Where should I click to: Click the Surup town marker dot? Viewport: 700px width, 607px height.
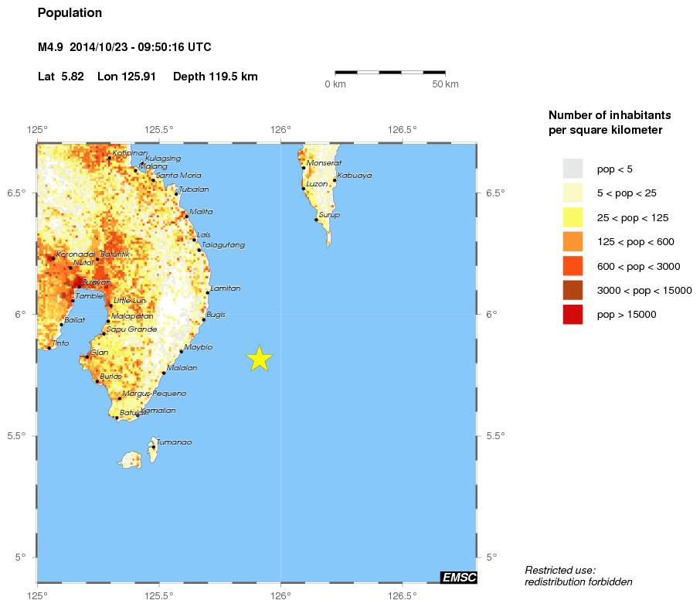tap(316, 220)
